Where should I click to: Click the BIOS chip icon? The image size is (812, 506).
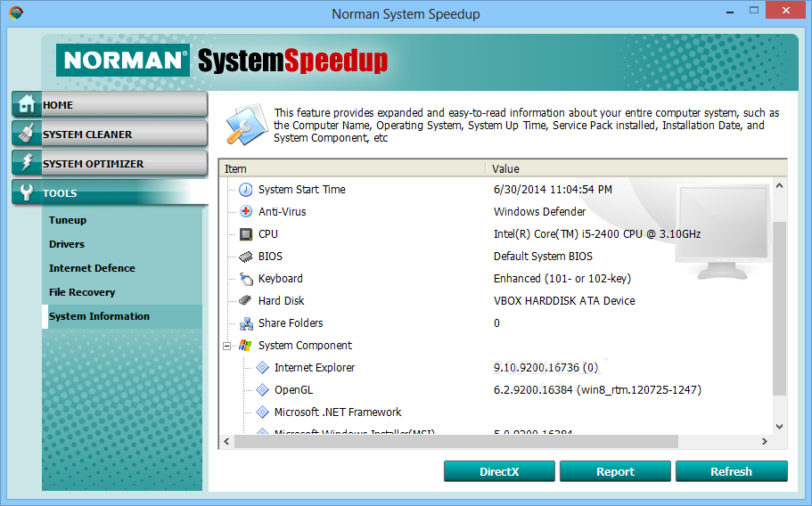245,256
